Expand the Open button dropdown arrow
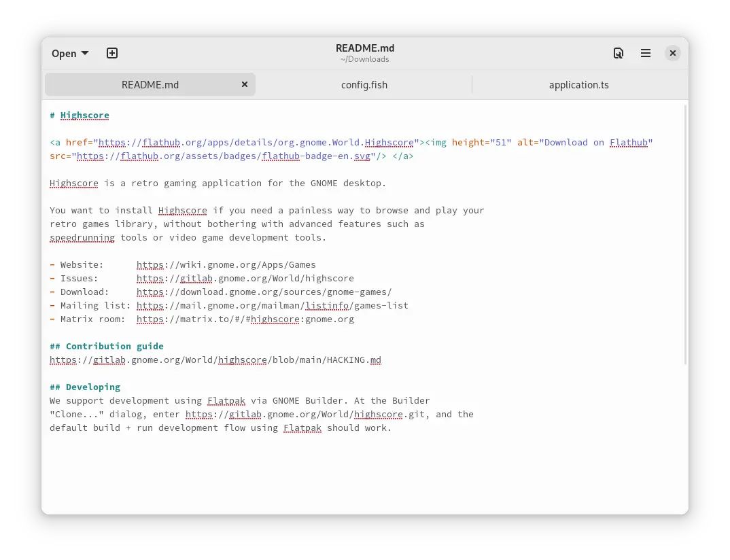The width and height of the screenshot is (730, 560). pos(84,53)
